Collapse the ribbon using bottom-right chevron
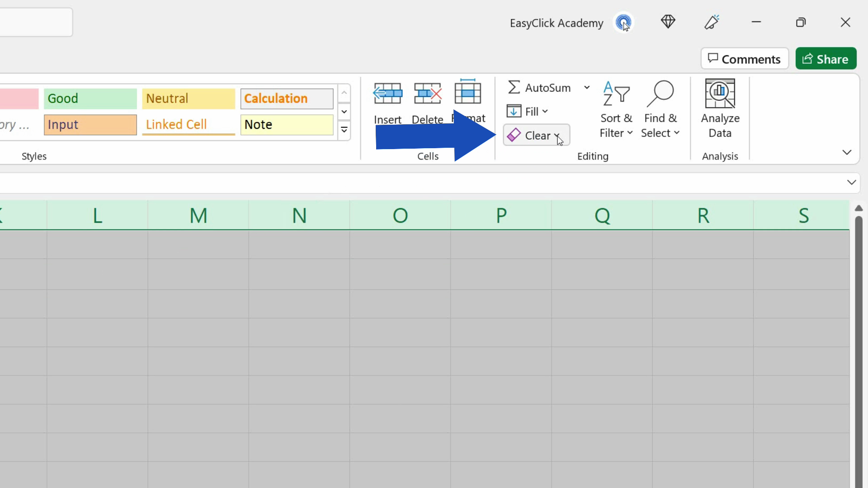The height and width of the screenshot is (488, 868). point(847,152)
